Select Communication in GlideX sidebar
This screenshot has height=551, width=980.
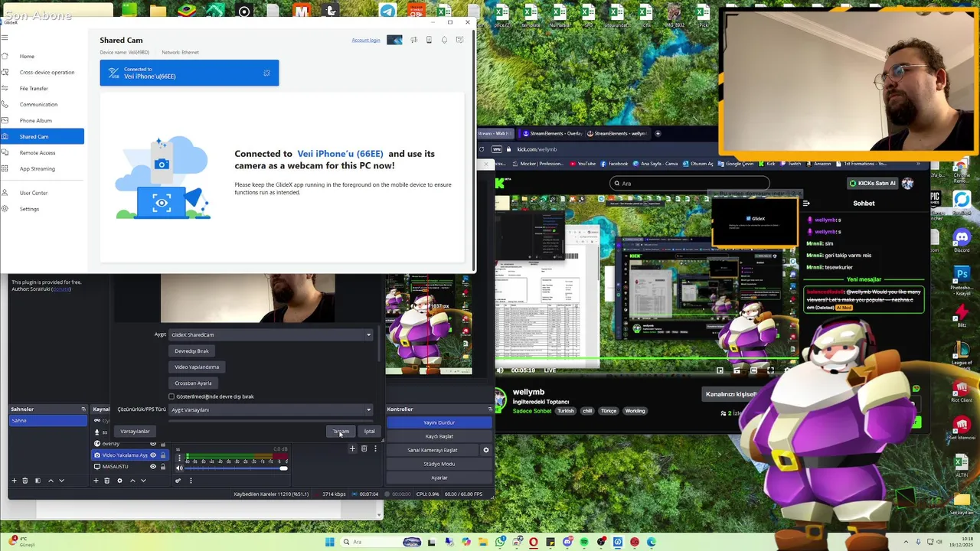[x=42, y=104]
